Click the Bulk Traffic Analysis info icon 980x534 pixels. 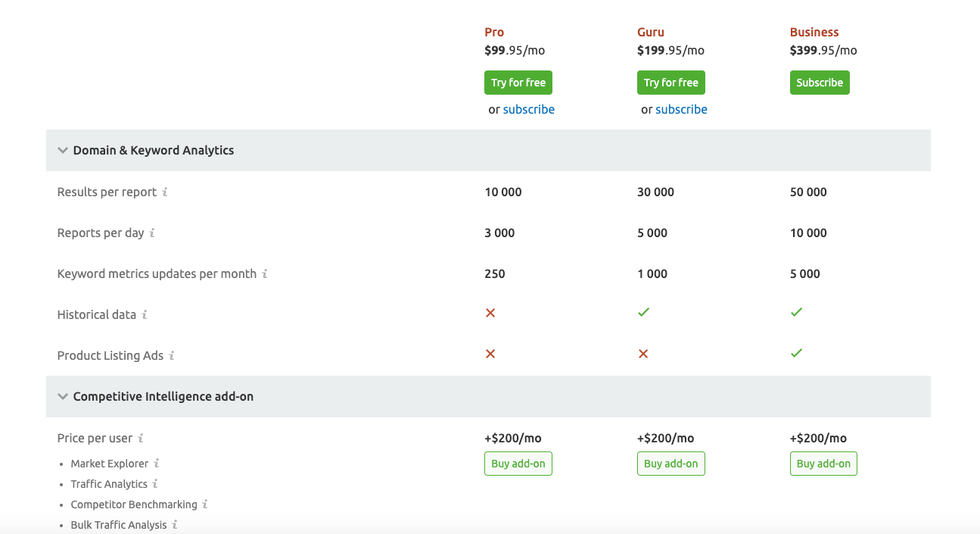(176, 525)
